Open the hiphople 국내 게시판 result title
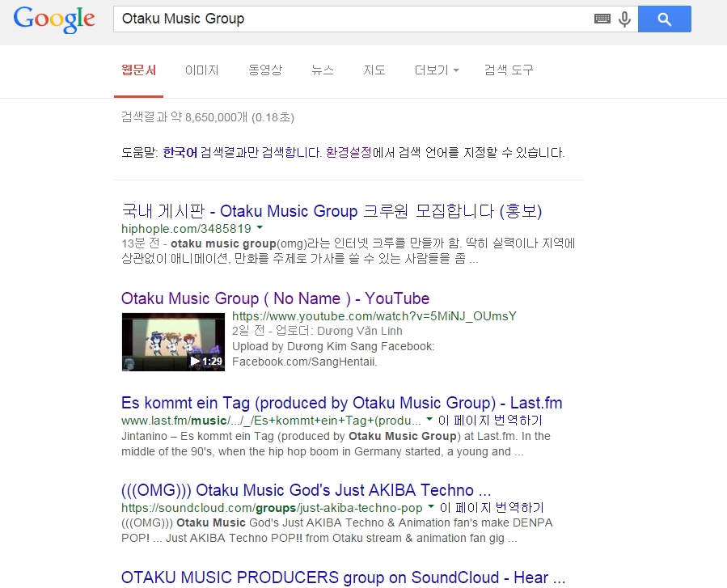This screenshot has width=727, height=588. (x=331, y=211)
